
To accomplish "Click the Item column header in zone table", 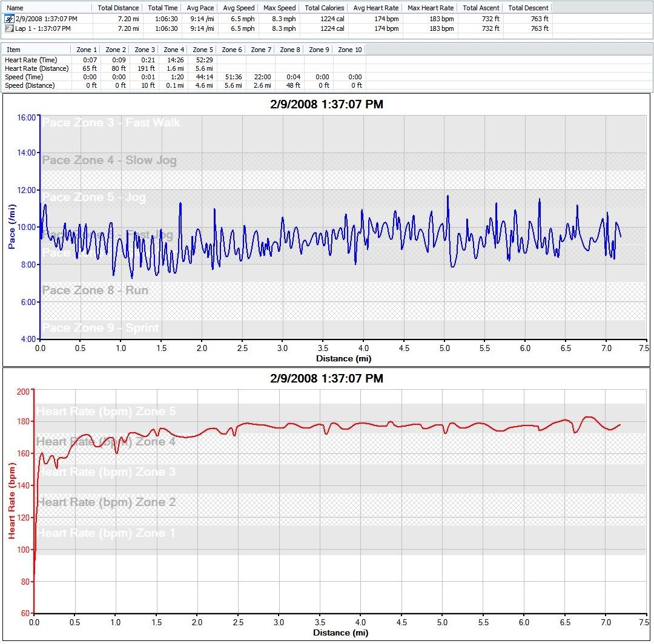I will pyautogui.click(x=13, y=50).
